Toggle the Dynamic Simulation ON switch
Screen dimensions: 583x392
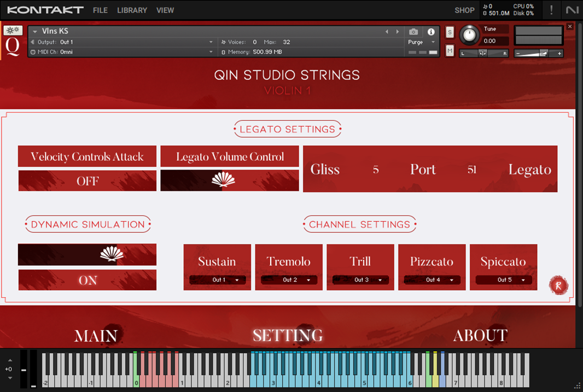coord(87,279)
